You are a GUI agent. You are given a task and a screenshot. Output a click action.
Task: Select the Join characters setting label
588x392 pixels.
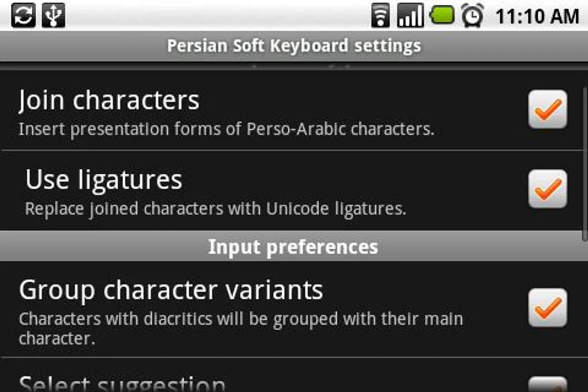109,100
